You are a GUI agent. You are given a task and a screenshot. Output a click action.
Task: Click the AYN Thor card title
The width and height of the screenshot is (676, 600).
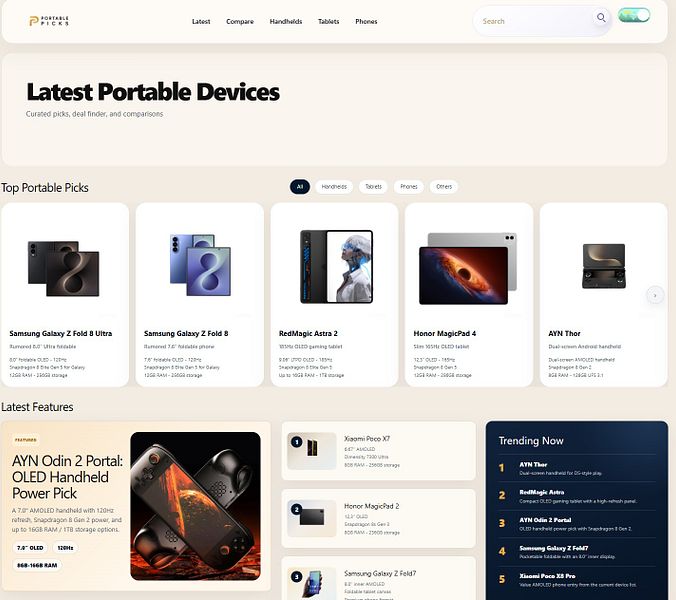pyautogui.click(x=564, y=334)
